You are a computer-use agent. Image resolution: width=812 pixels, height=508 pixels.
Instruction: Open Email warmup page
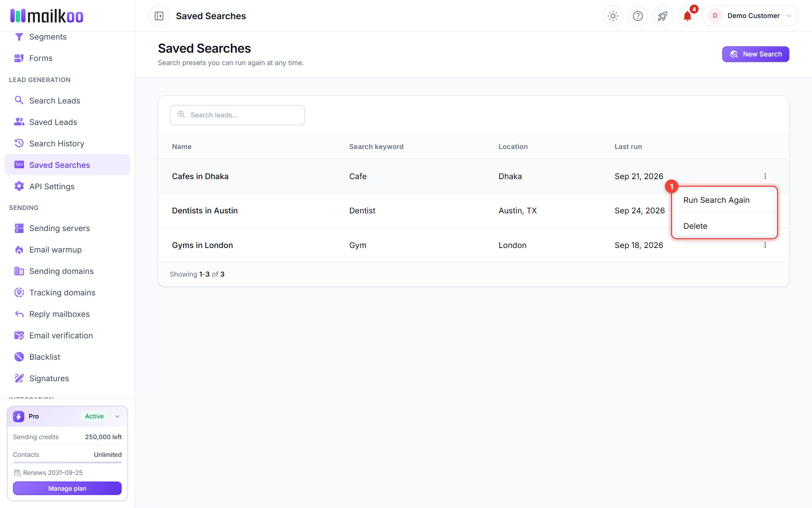coord(67,250)
